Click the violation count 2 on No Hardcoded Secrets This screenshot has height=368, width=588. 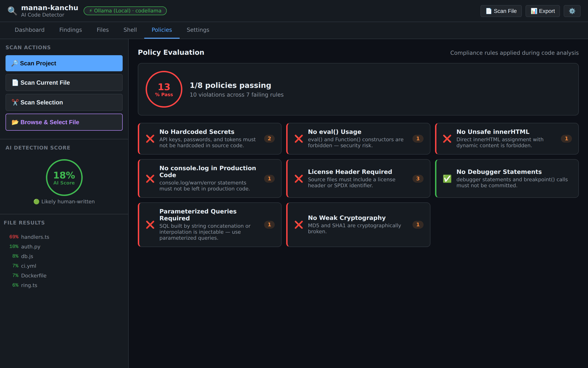point(269,139)
